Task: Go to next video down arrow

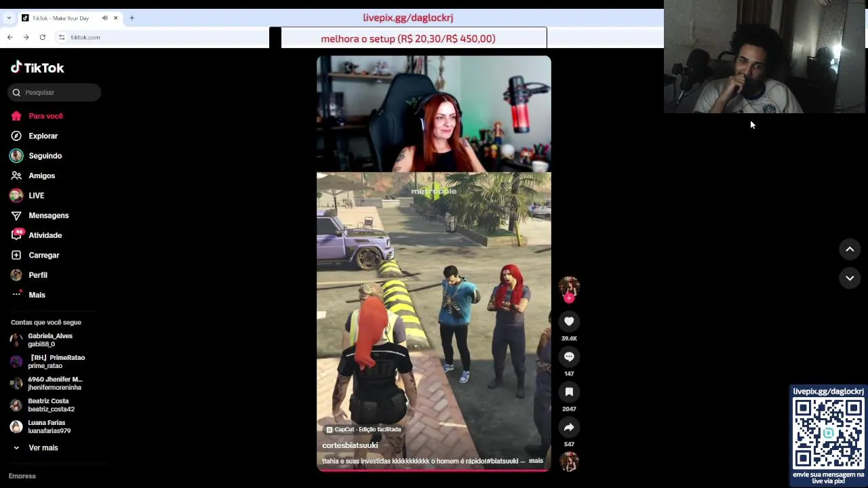Action: (849, 278)
